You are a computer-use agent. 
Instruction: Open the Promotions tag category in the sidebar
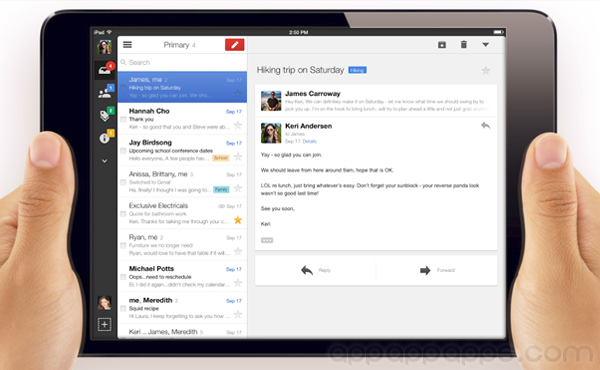[x=104, y=115]
